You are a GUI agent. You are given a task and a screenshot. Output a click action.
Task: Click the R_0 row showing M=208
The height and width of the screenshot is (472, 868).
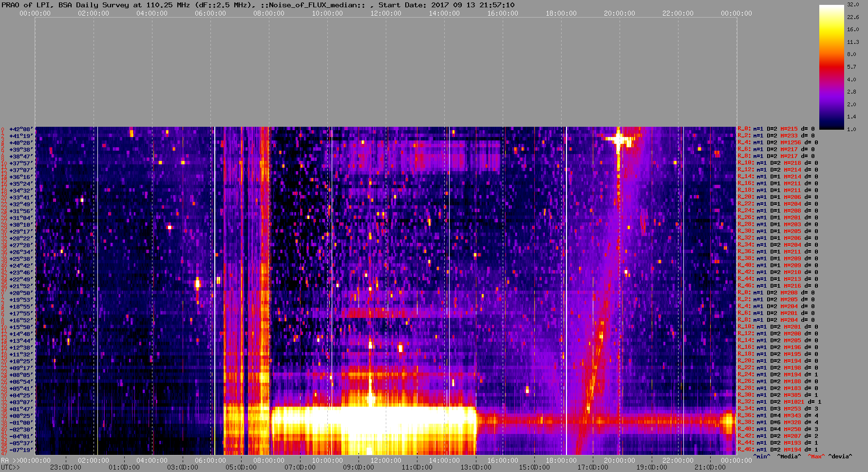point(776,293)
